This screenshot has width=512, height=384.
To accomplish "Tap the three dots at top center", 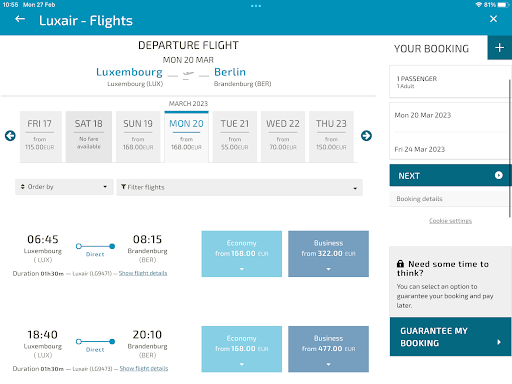I will (x=256, y=6).
